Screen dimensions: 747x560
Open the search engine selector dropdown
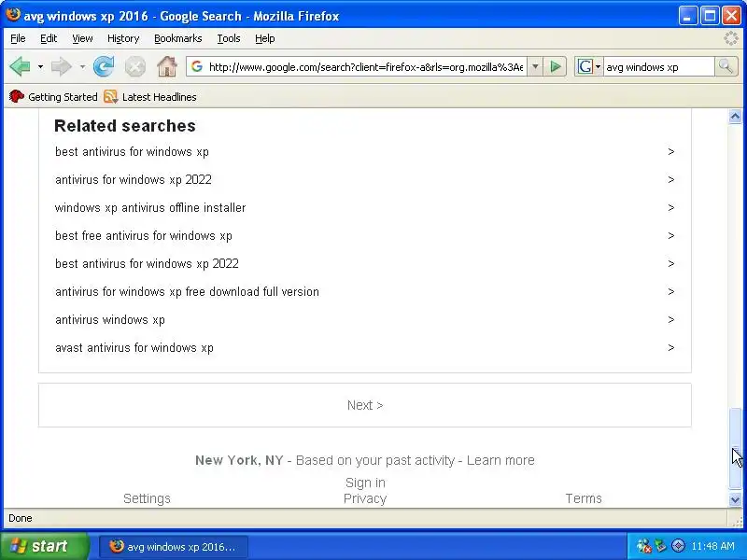tap(589, 66)
